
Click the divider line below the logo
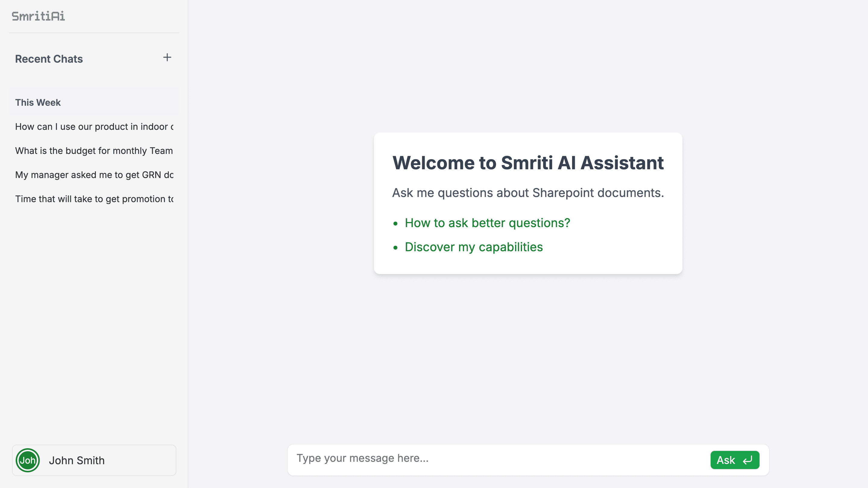[x=94, y=33]
